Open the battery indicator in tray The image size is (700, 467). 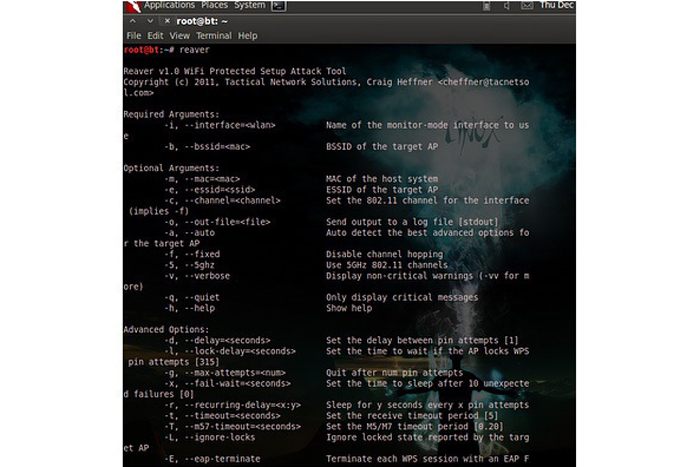(487, 6)
